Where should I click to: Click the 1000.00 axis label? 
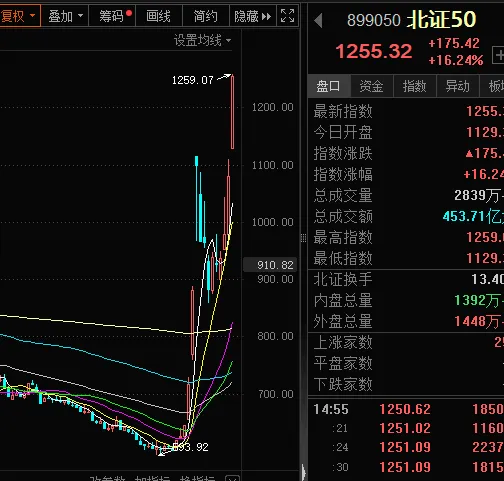[x=273, y=222]
